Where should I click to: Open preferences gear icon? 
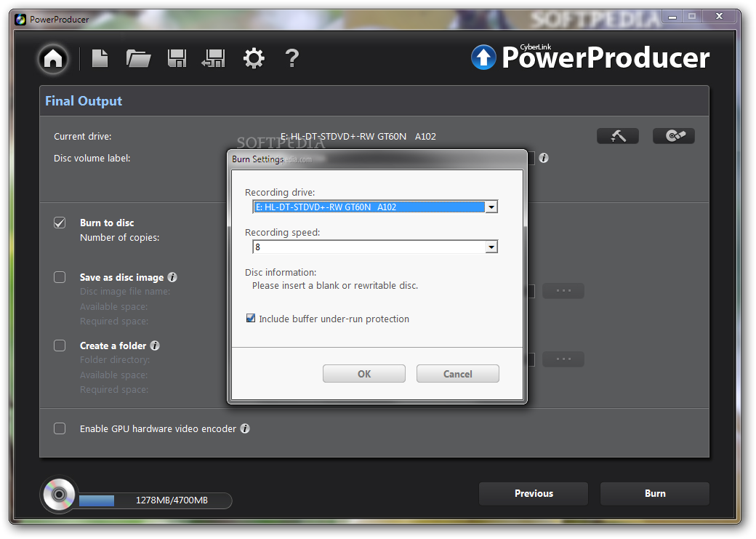pos(254,58)
